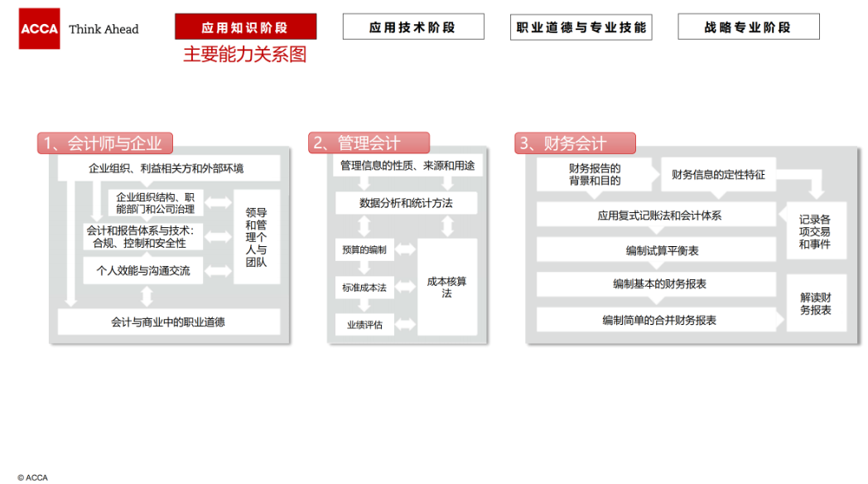Click the ACCA red logo
The width and height of the screenshot is (868, 484).
click(39, 29)
